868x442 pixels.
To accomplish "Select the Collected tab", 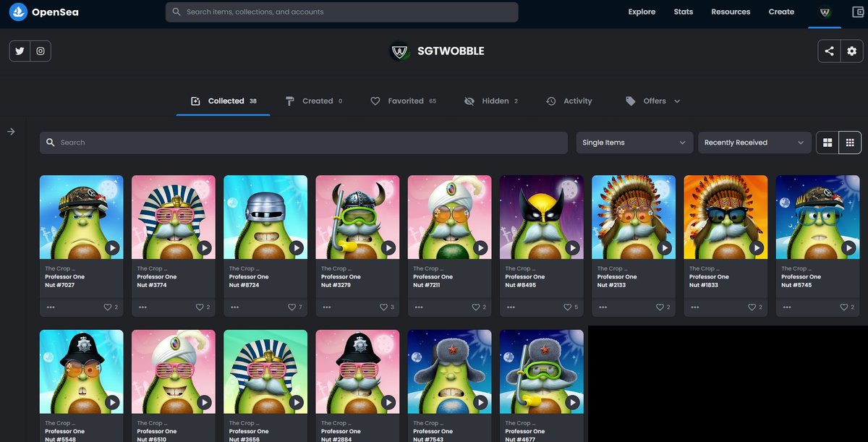I will [x=224, y=101].
